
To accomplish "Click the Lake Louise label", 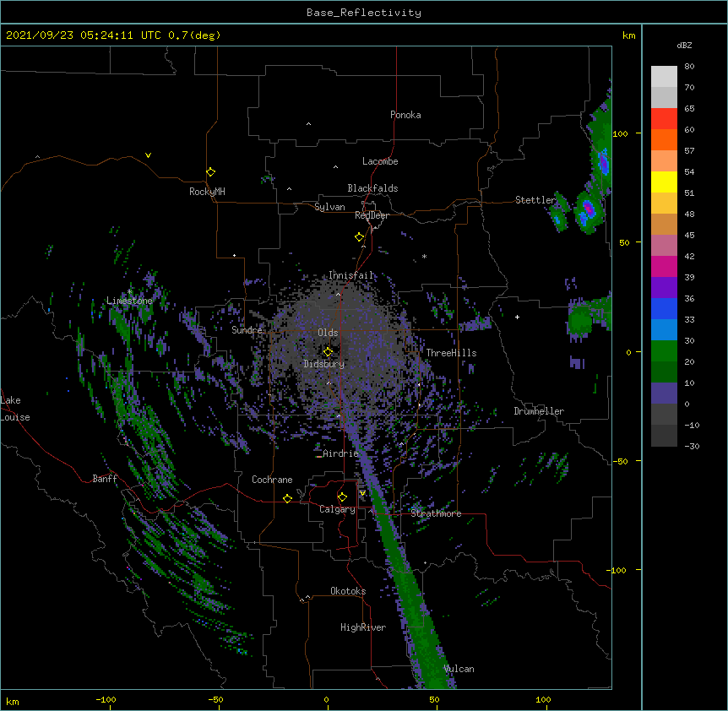I will 15,409.
